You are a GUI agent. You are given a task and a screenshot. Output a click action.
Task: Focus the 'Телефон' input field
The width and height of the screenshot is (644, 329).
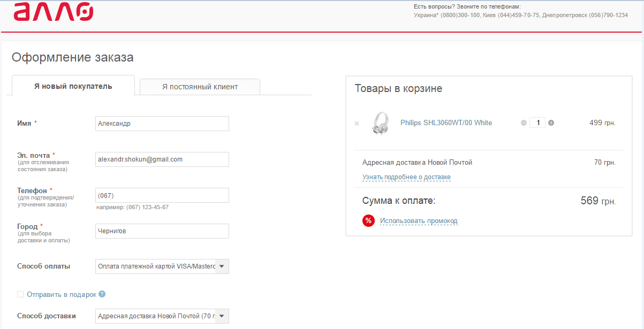[162, 195]
